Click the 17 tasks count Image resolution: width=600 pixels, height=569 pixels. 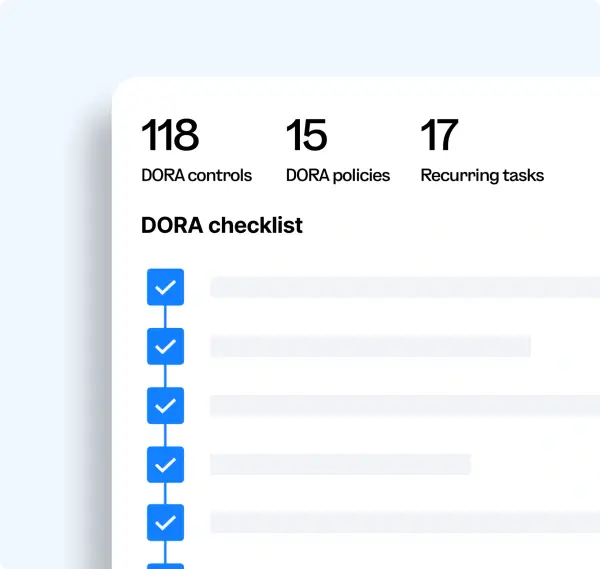tap(439, 135)
